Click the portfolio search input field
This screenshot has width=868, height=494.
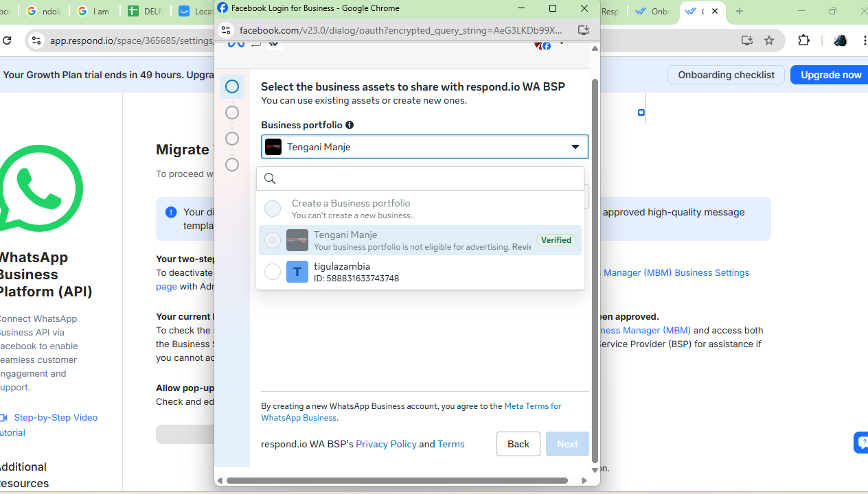pyautogui.click(x=426, y=178)
